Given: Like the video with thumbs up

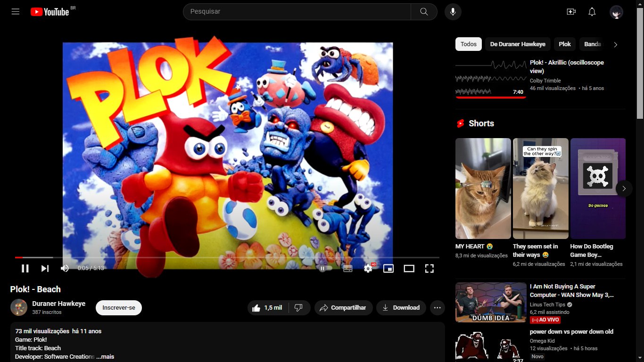Looking at the screenshot, I should (x=267, y=308).
